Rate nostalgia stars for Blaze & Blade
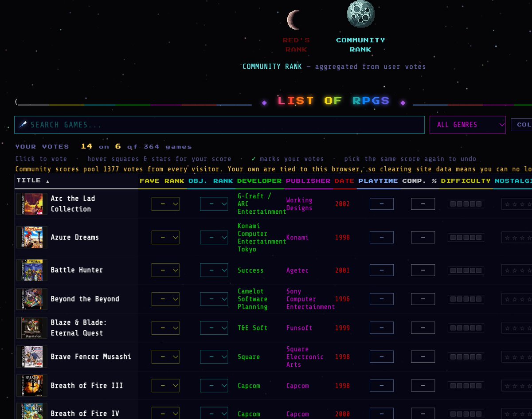This screenshot has width=532, height=419. [x=517, y=328]
